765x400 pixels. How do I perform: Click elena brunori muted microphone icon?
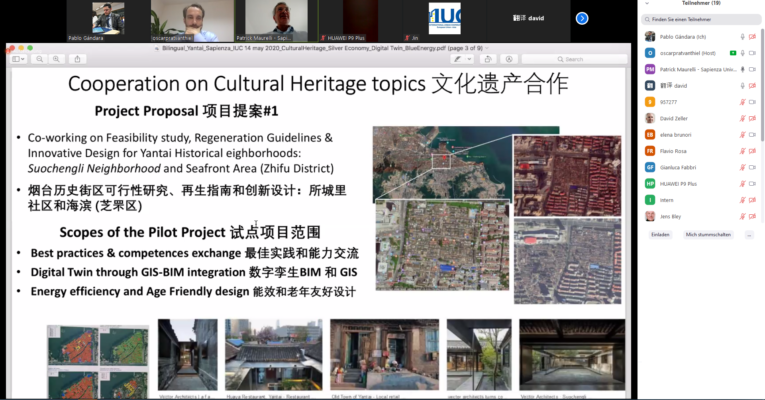point(743,135)
